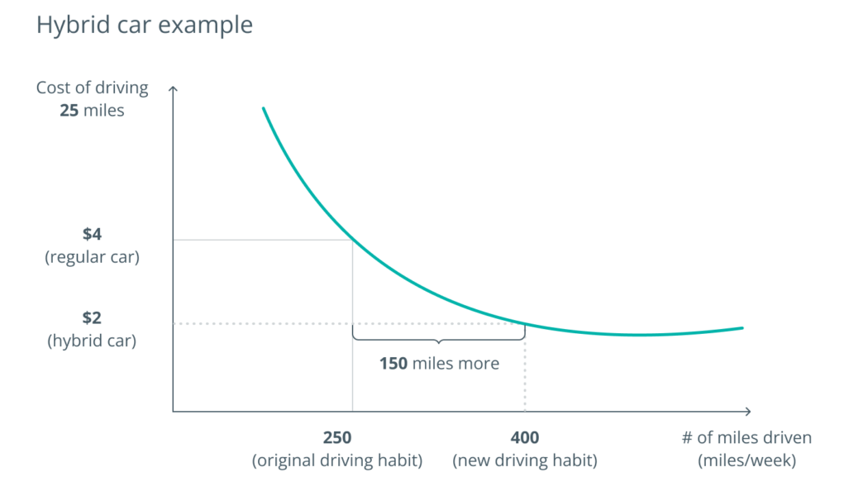Select the "(hybrid car)" label text

point(92,340)
